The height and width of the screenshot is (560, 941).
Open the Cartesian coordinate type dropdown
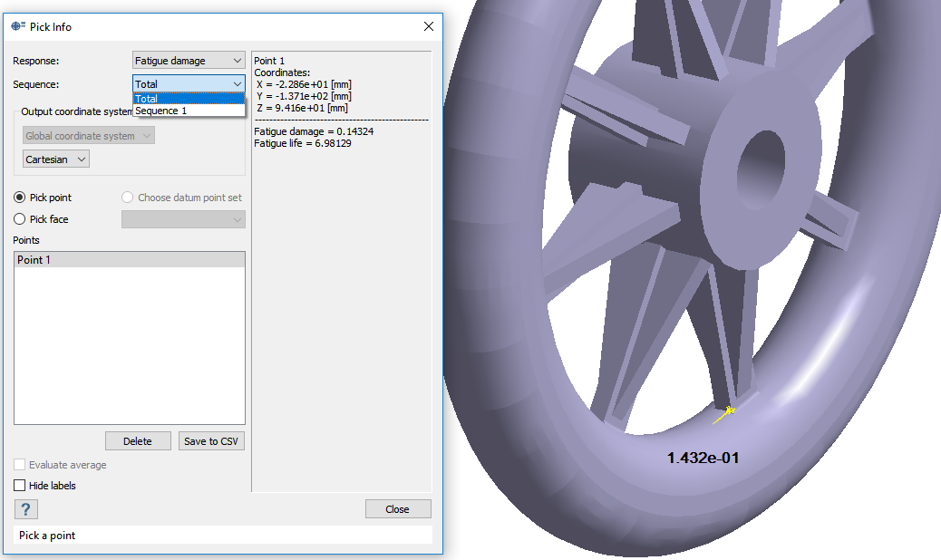(56, 159)
